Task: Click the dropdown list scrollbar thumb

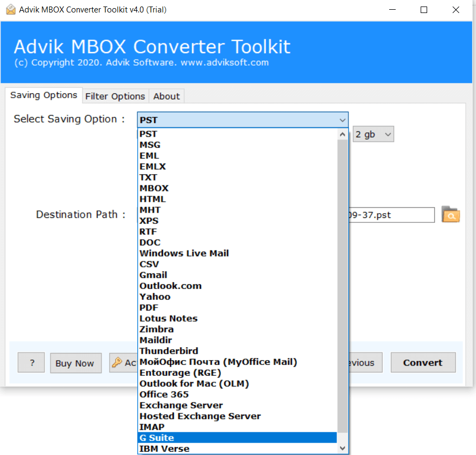Action: coord(342,286)
